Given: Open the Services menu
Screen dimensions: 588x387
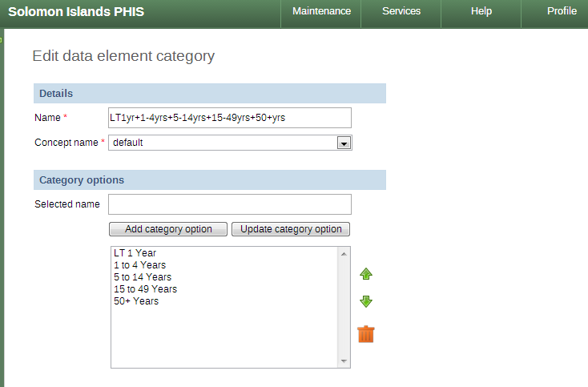Looking at the screenshot, I should click(x=401, y=11).
